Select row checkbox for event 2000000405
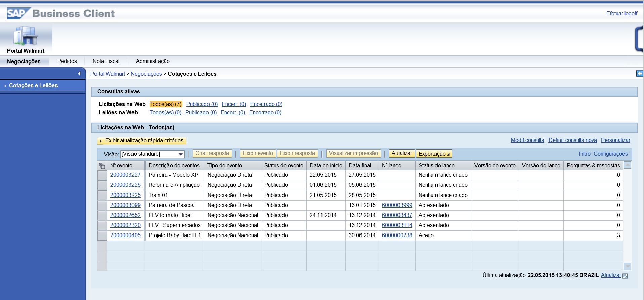This screenshot has width=644, height=300. [102, 235]
